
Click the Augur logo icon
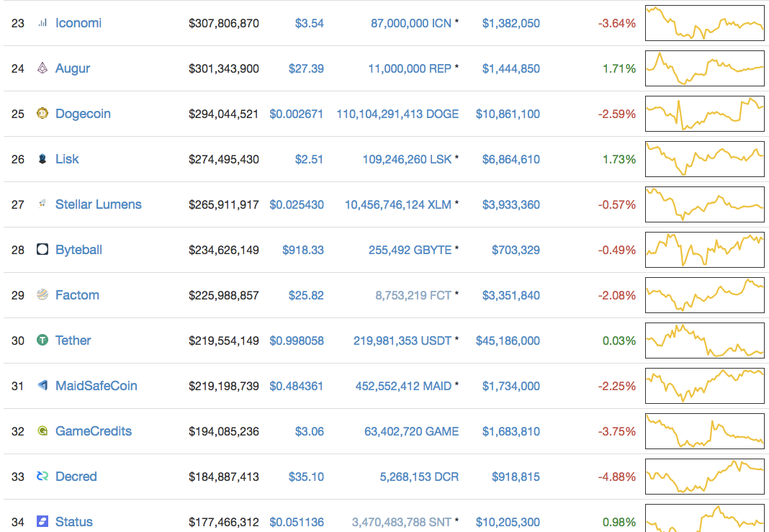(42, 68)
